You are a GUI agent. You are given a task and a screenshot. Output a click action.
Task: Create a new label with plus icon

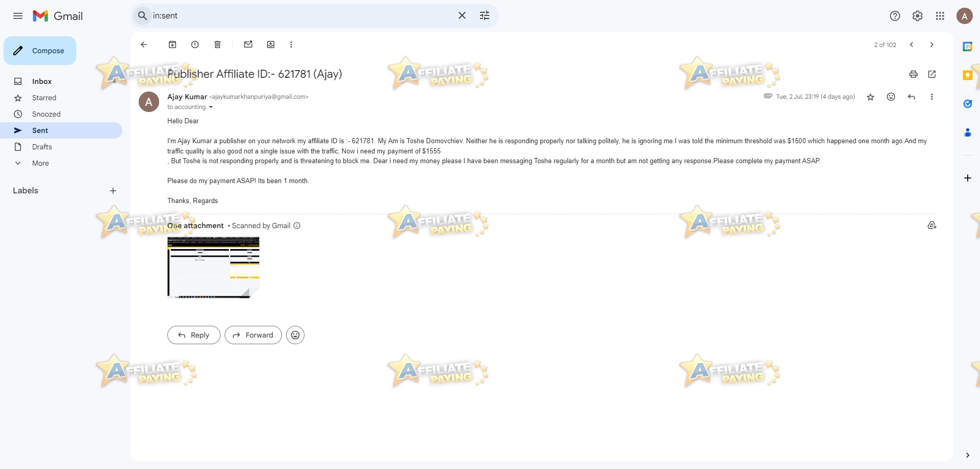pyautogui.click(x=113, y=191)
